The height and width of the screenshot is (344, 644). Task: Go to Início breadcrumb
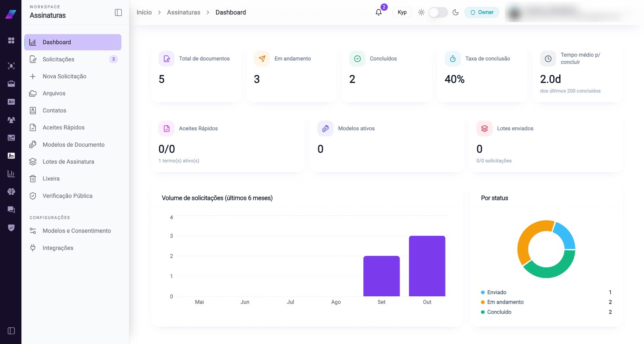(144, 12)
